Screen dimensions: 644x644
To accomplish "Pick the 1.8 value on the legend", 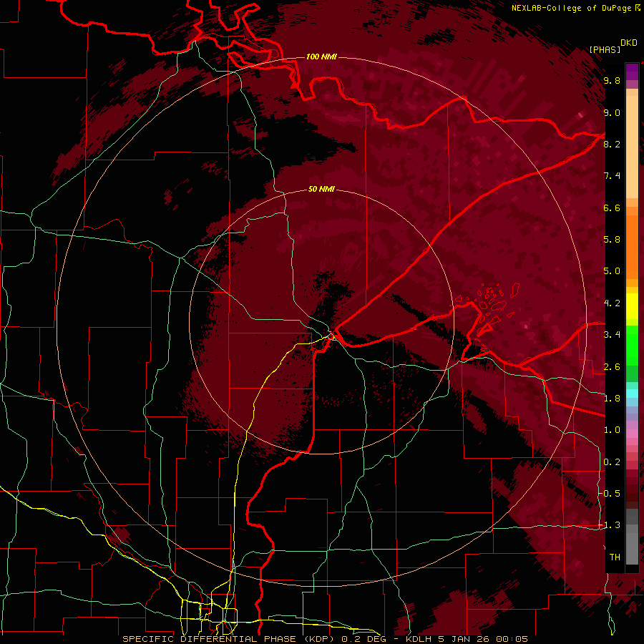I will click(x=612, y=399).
